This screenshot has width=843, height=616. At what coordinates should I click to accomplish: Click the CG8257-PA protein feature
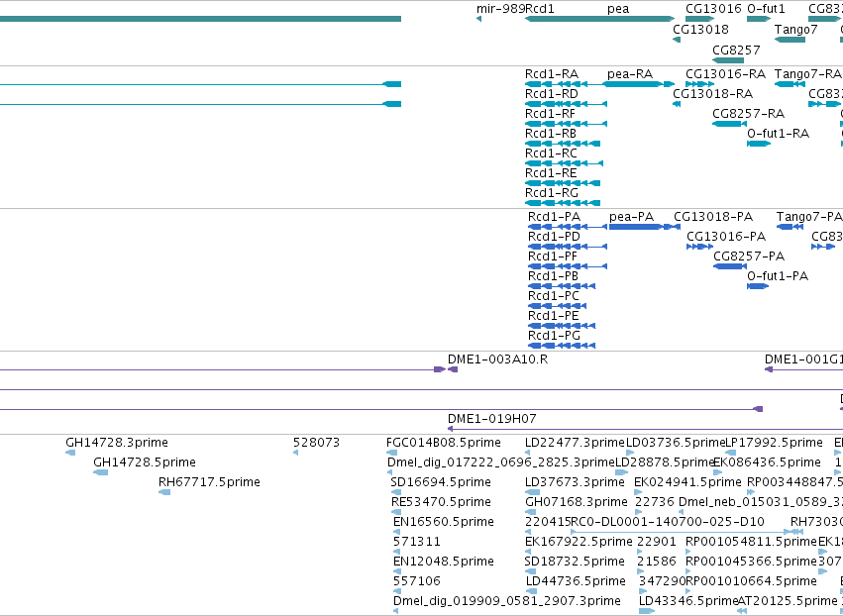point(729,266)
